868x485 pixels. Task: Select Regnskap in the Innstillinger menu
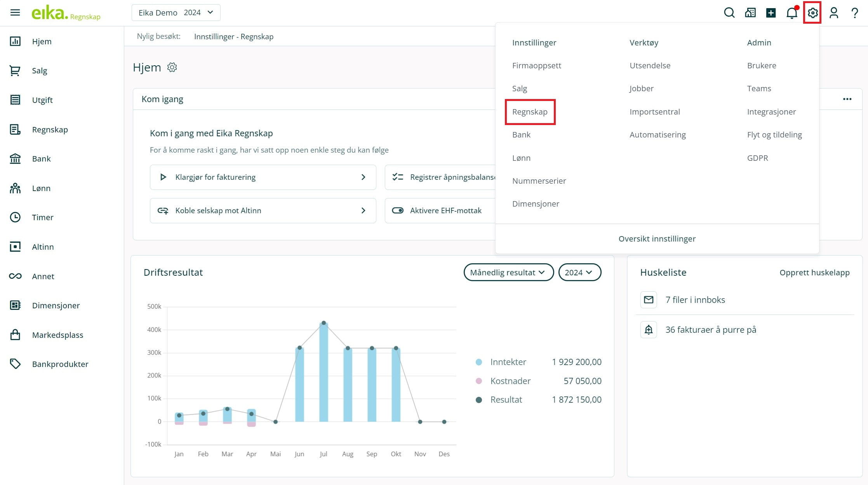coord(530,112)
